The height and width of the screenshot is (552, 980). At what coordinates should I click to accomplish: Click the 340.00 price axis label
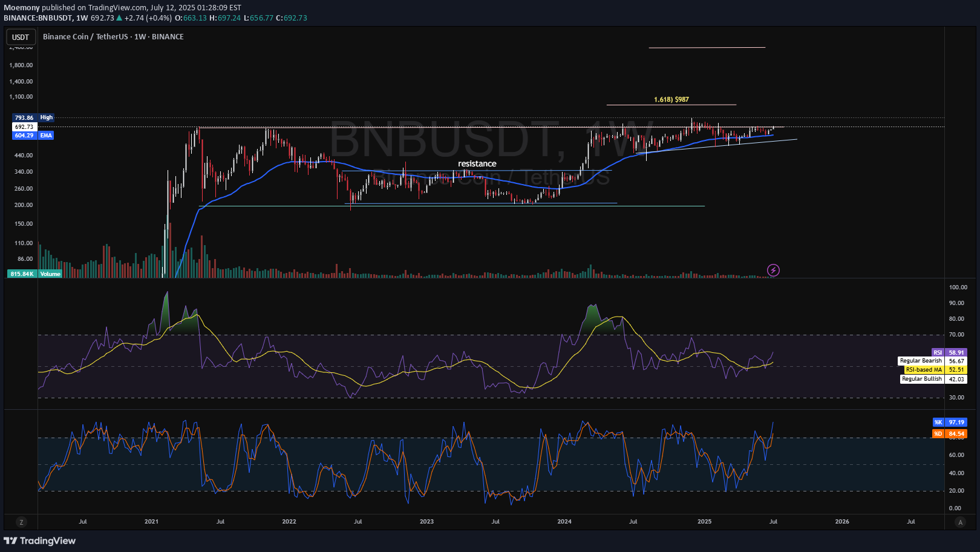pyautogui.click(x=24, y=172)
